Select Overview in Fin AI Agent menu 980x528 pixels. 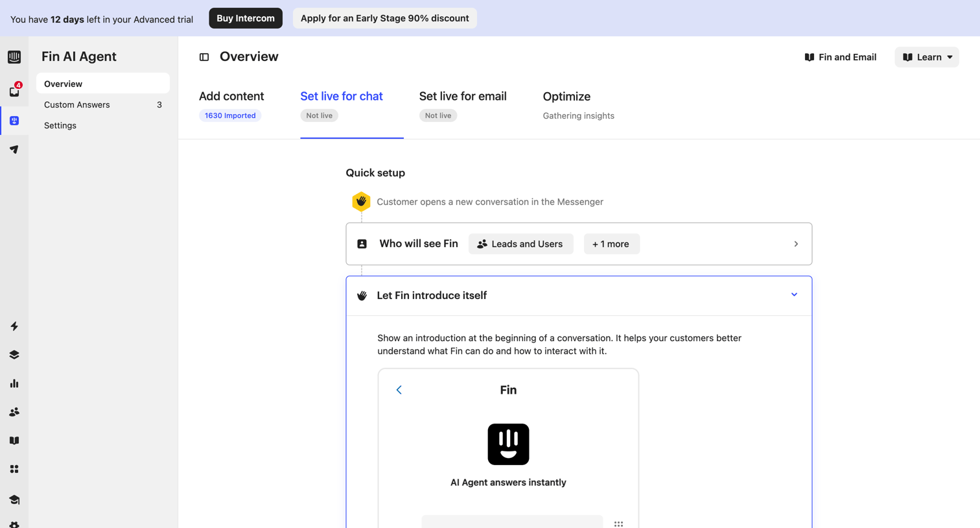103,84
